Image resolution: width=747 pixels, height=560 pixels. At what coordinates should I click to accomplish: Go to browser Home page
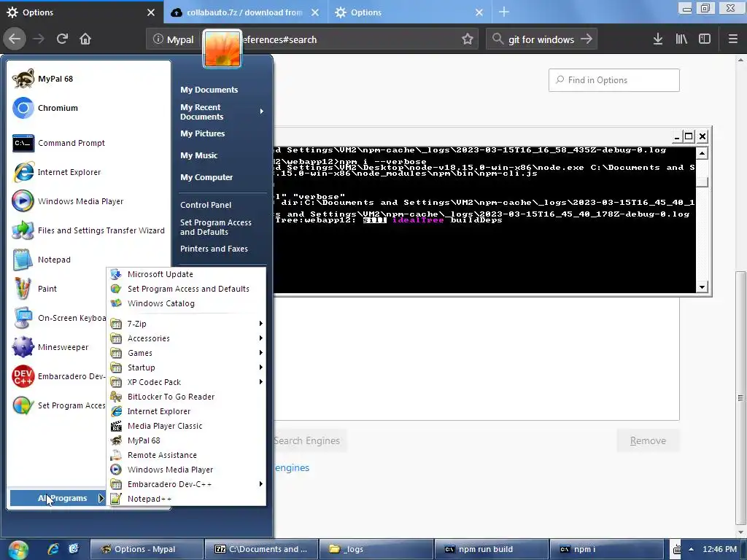[x=85, y=39]
